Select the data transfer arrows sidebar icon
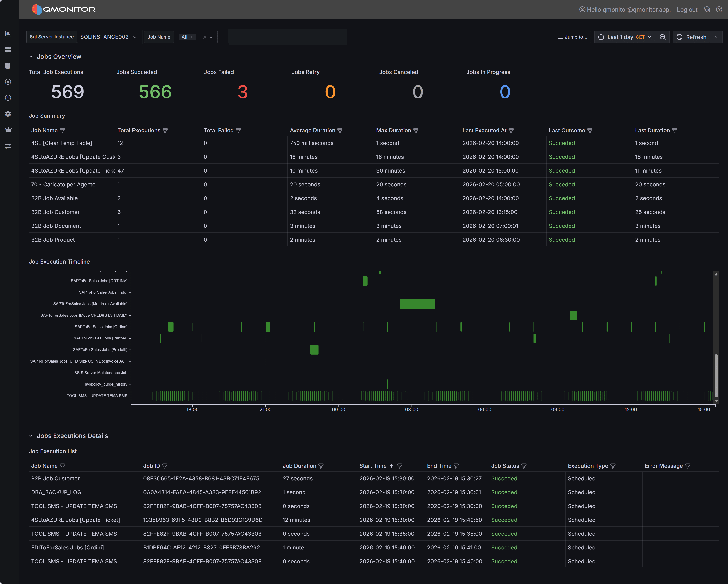This screenshot has width=728, height=584. 8,146
